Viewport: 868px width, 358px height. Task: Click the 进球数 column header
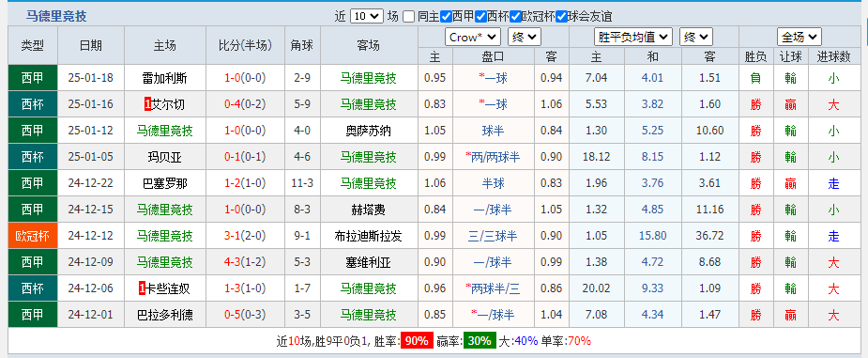coord(833,56)
